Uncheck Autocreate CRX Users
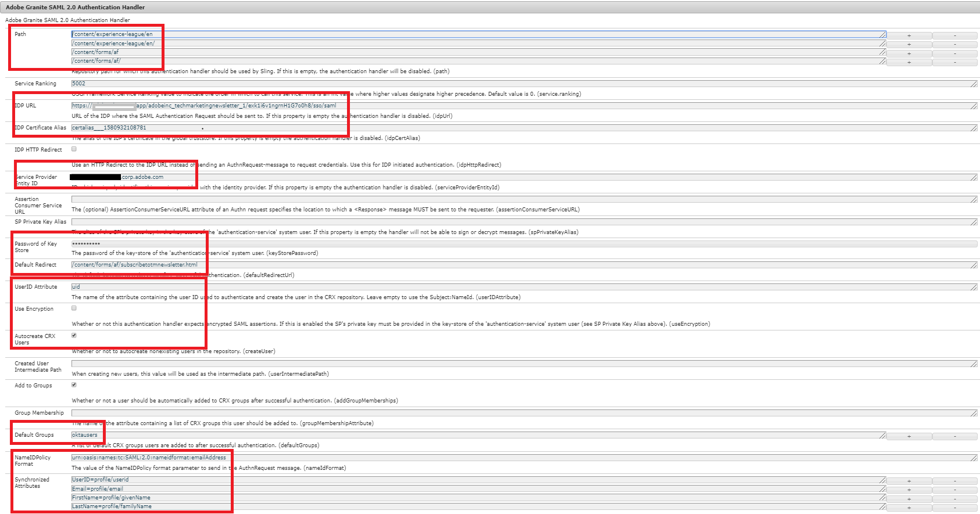 pyautogui.click(x=74, y=335)
